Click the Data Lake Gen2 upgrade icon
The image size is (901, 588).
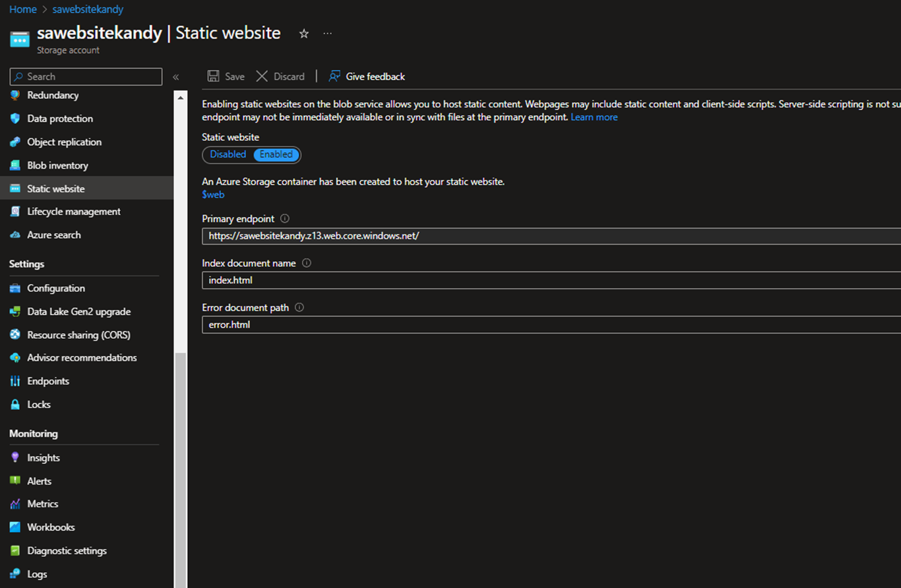click(x=15, y=311)
